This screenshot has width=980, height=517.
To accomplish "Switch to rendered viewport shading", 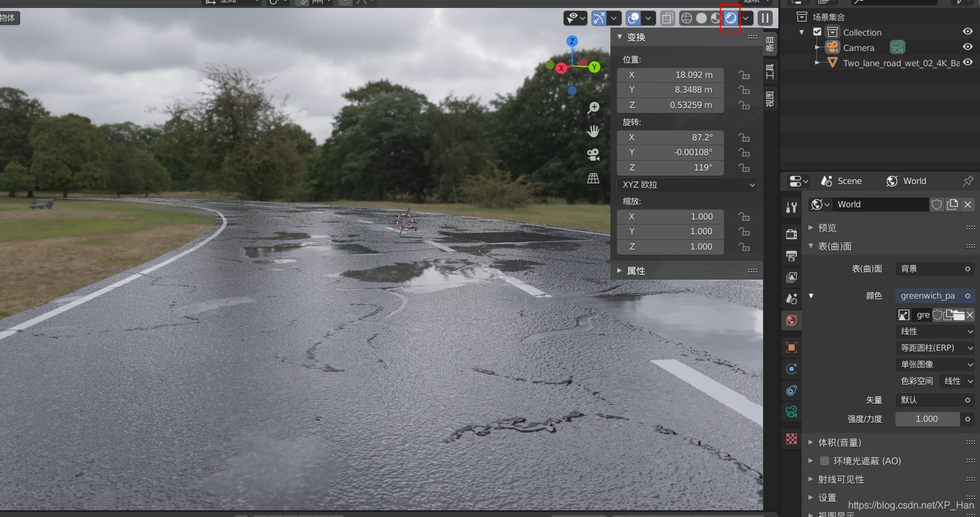I will (731, 18).
